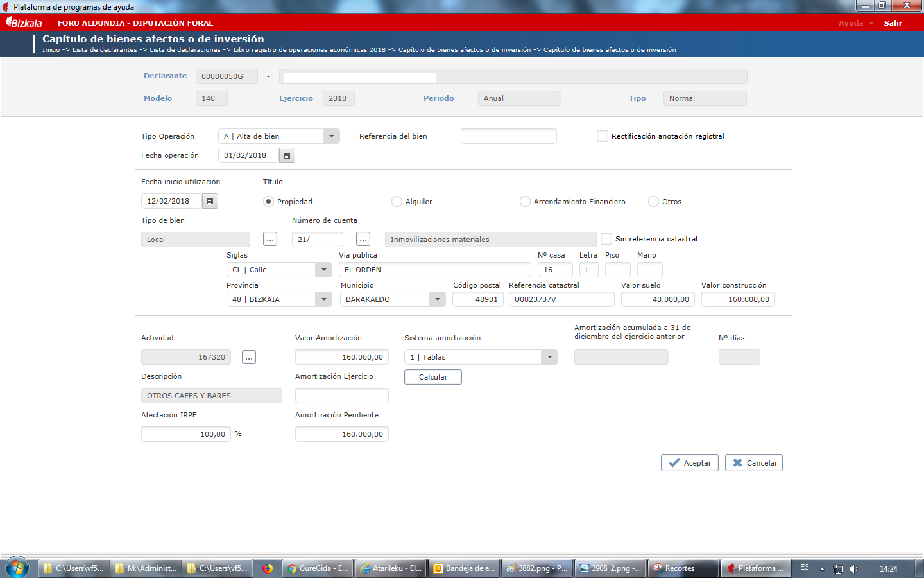
Task: Select the Alquiler radio option
Action: (x=397, y=202)
